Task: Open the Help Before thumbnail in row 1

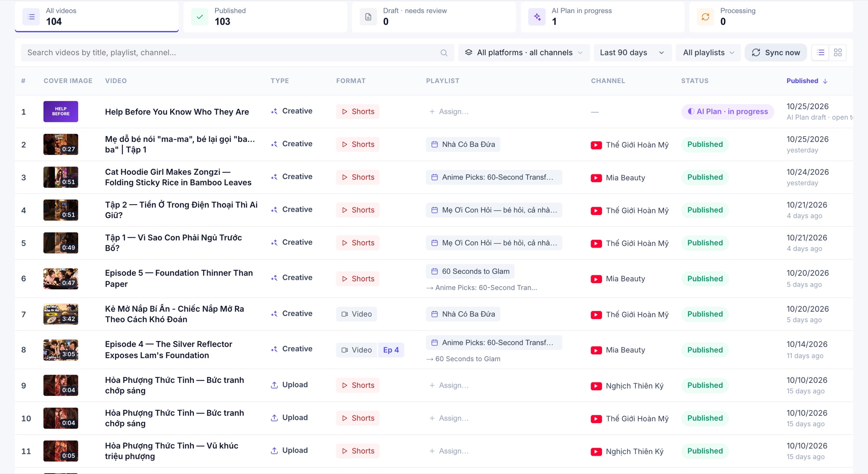Action: tap(61, 111)
